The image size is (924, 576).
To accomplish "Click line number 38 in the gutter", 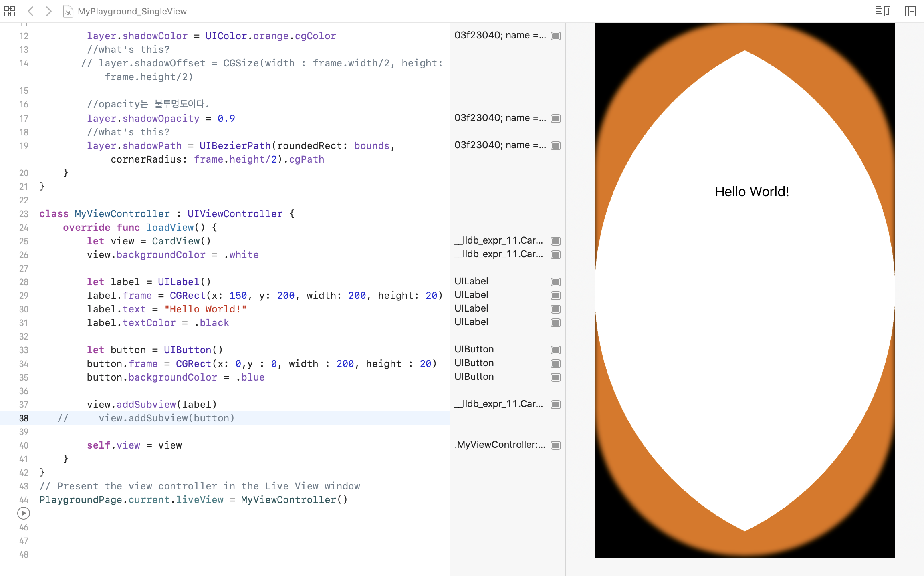I will click(x=24, y=418).
